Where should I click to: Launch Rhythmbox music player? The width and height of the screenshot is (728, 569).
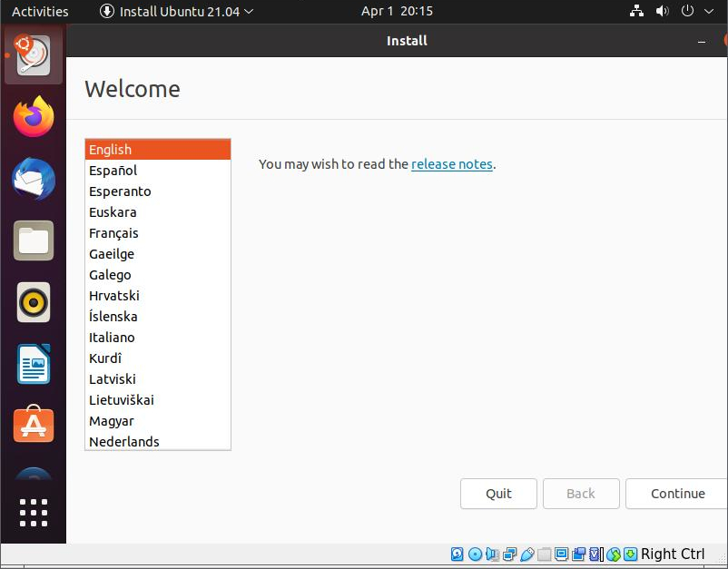[34, 302]
